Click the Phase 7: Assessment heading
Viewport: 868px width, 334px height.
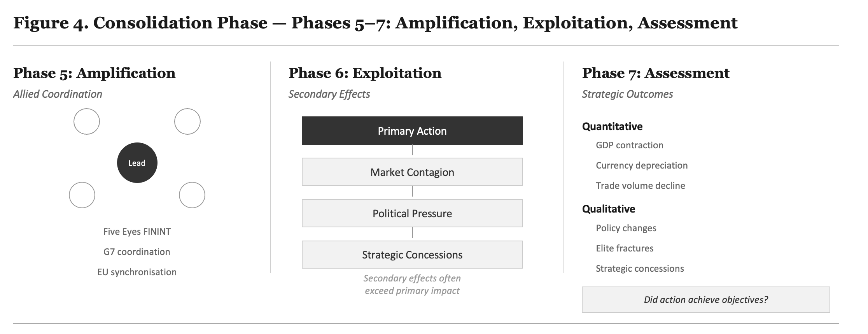[656, 73]
